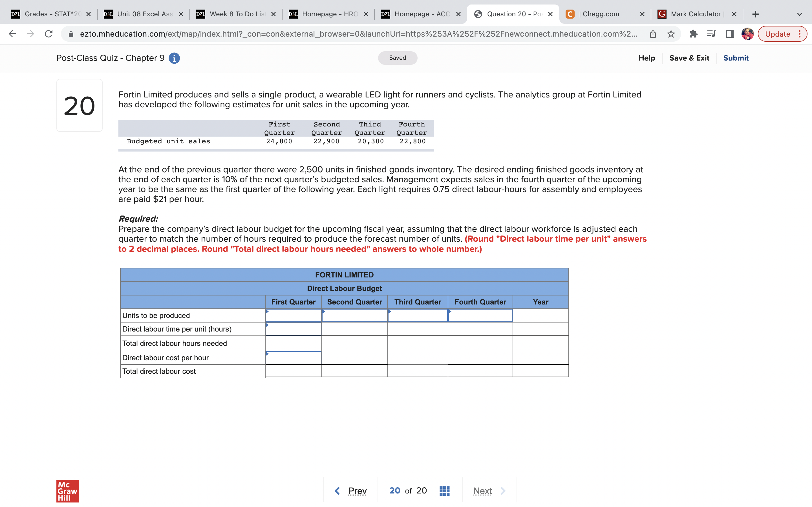Switch to the Mark Calculator tab
The image size is (812, 507).
[x=694, y=14]
